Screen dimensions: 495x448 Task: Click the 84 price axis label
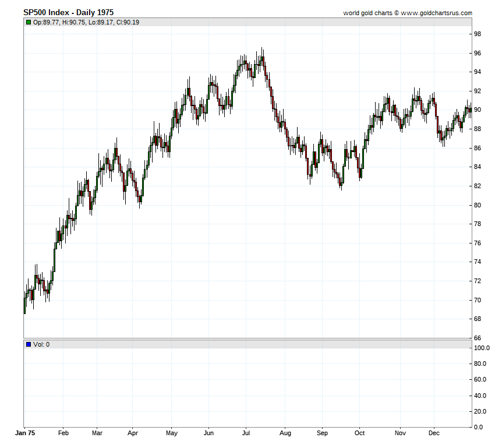(478, 167)
